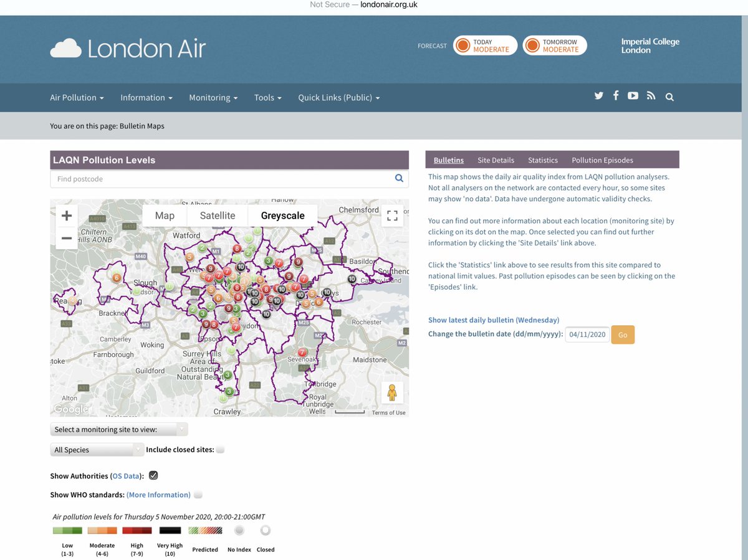Open the All Species dropdown
This screenshot has width=748, height=560.
(x=97, y=449)
